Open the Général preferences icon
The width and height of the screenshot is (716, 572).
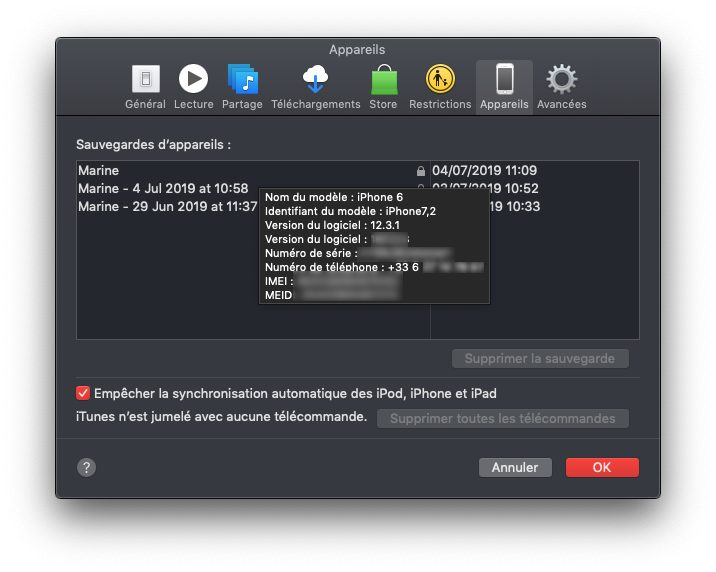[x=146, y=79]
